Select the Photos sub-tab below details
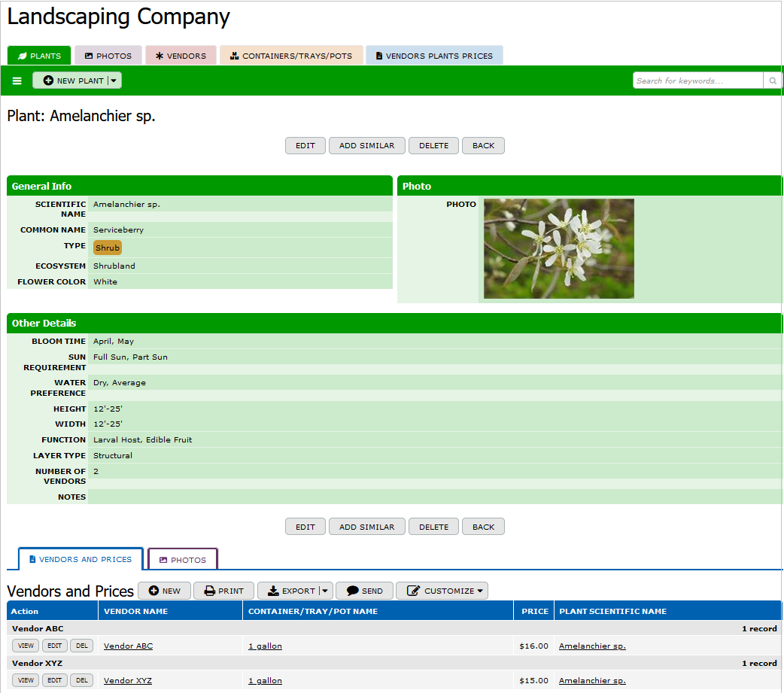 (182, 560)
